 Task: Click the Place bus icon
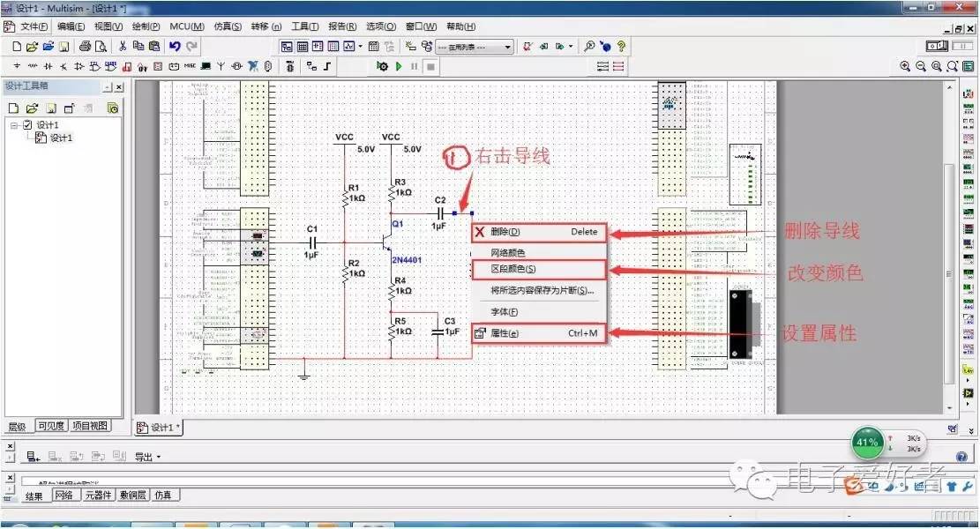[327, 66]
